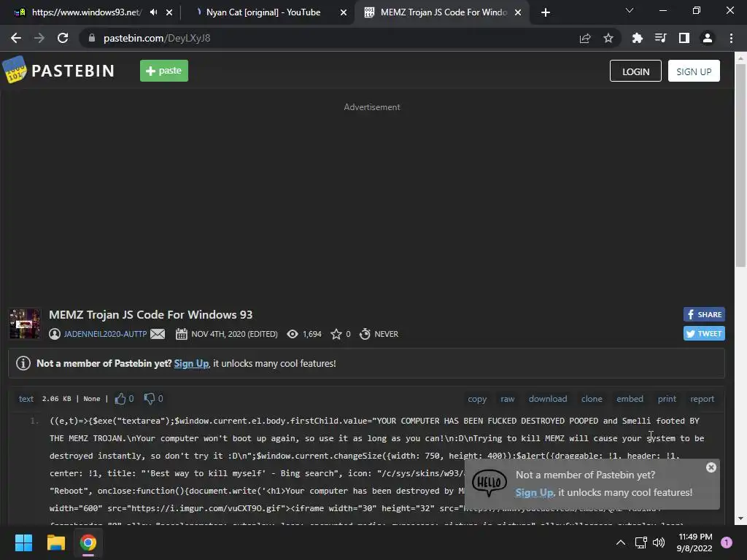This screenshot has height=560, width=747.
Task: Select the MEMZ Trojan JS Code tab
Action: 443,12
